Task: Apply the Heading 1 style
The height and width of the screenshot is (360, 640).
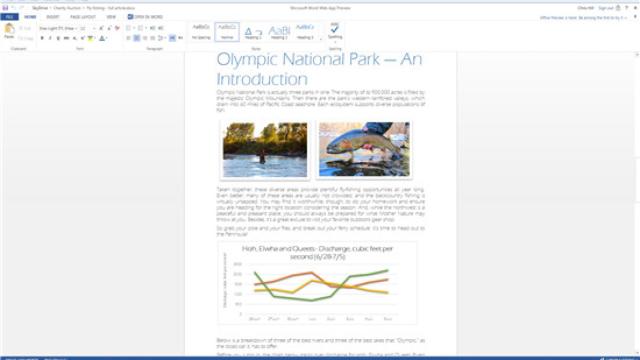Action: (253, 32)
